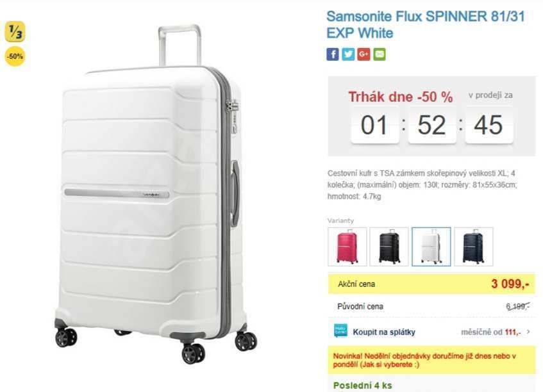Share the product via Google+
This screenshot has height=392, width=543.
(363, 54)
